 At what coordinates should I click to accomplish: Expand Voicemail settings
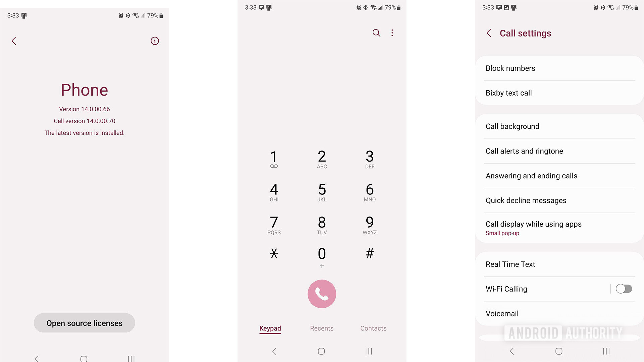click(501, 313)
